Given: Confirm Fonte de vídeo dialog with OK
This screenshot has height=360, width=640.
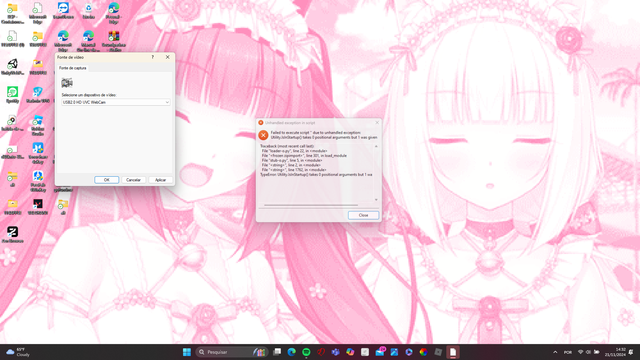Looking at the screenshot, I should (107, 180).
